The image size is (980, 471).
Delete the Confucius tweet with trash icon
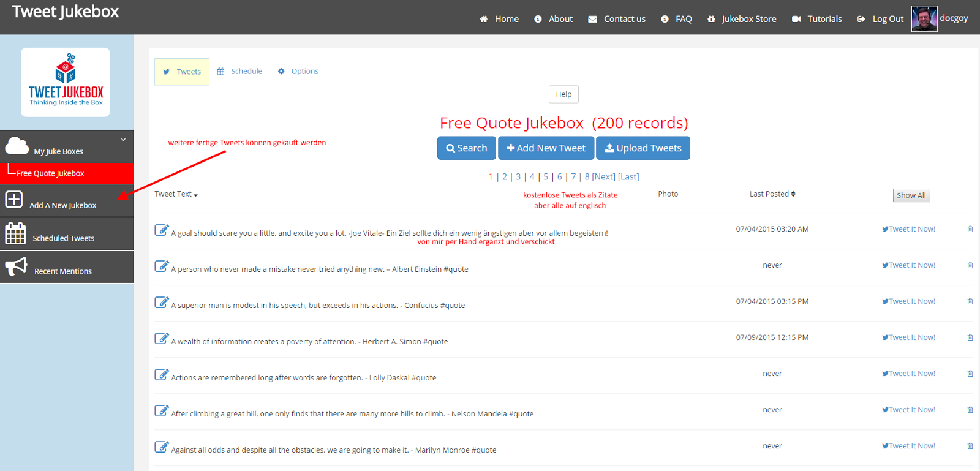(970, 301)
